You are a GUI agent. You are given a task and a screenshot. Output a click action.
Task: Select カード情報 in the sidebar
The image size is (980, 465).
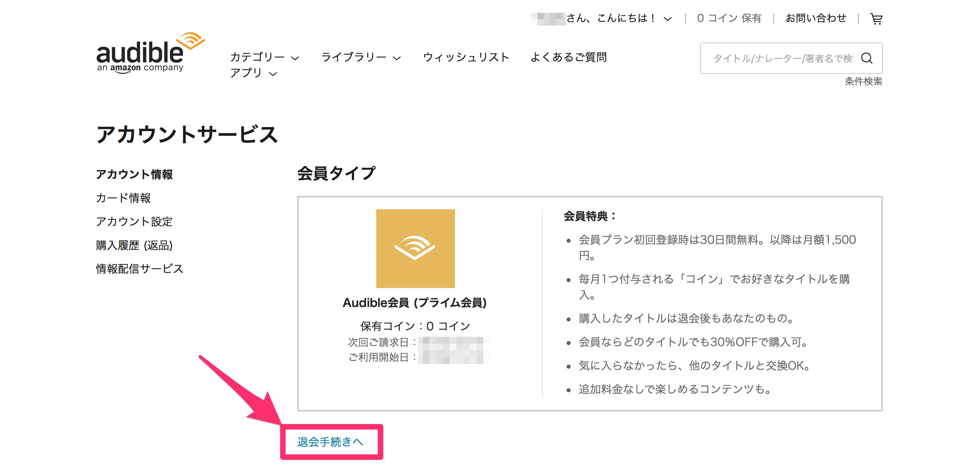pos(123,198)
